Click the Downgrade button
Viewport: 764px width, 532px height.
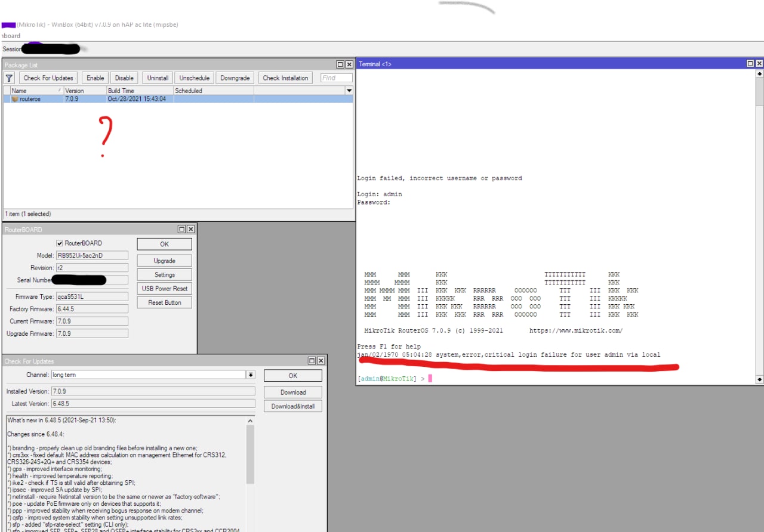pyautogui.click(x=235, y=78)
